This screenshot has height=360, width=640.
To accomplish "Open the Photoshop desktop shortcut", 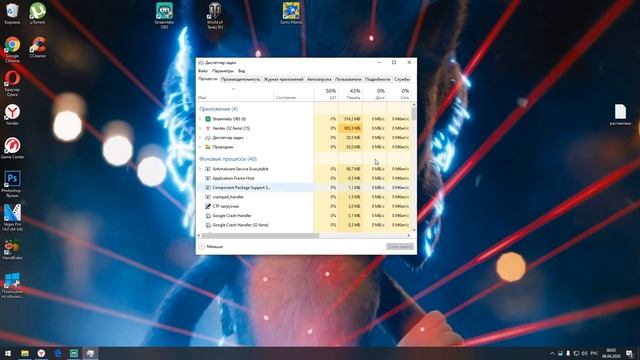I will click(12, 184).
